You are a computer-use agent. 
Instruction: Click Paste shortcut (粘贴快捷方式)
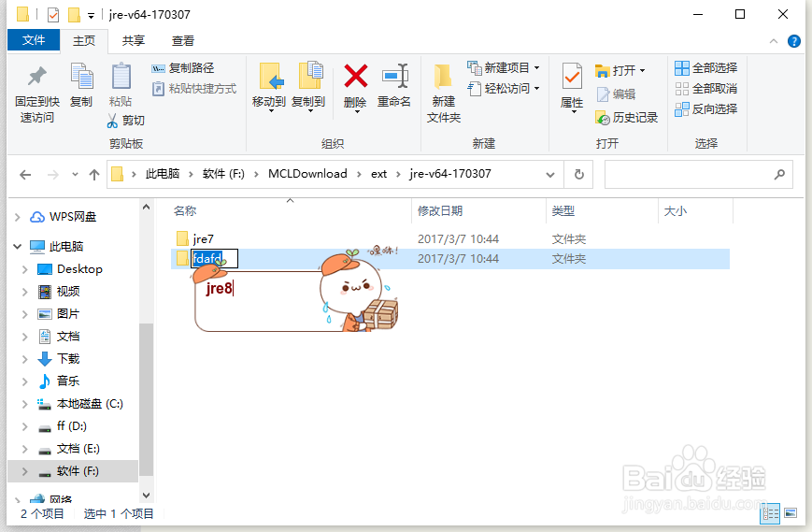tap(194, 89)
